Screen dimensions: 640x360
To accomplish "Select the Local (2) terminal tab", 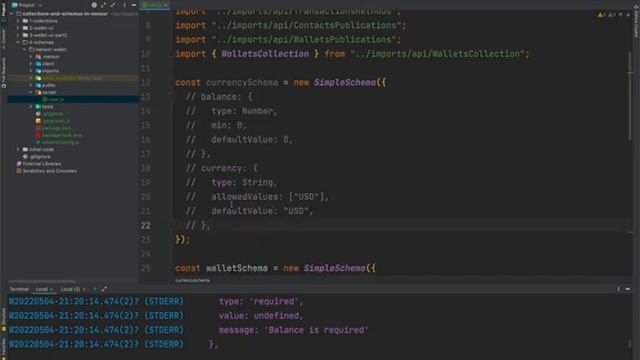I will (70, 289).
